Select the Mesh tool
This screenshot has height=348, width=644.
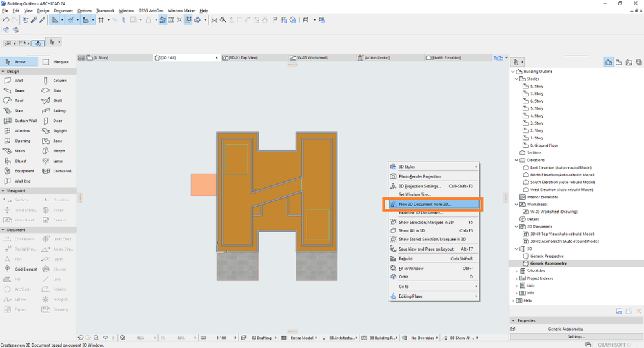tap(19, 151)
